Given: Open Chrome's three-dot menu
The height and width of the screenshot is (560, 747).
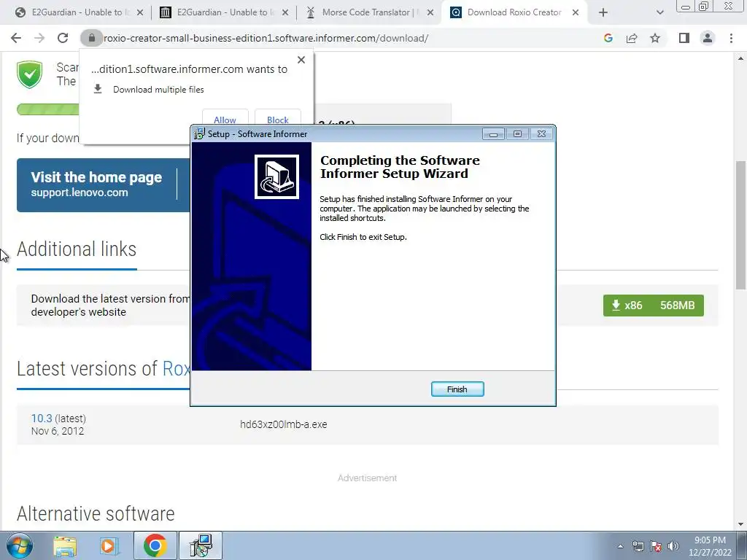Looking at the screenshot, I should click(x=731, y=38).
